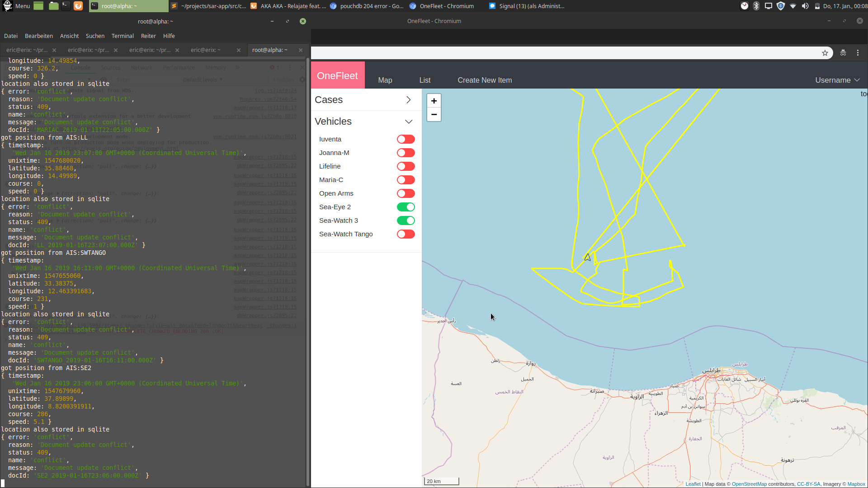Open Create New Item in OneFleet
The height and width of the screenshot is (488, 868).
click(485, 80)
